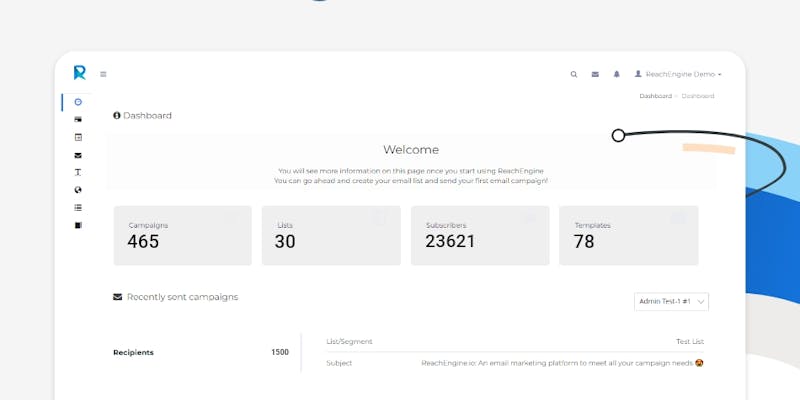Click the Dashboard page title text
This screenshot has width=800, height=400.
(x=147, y=116)
